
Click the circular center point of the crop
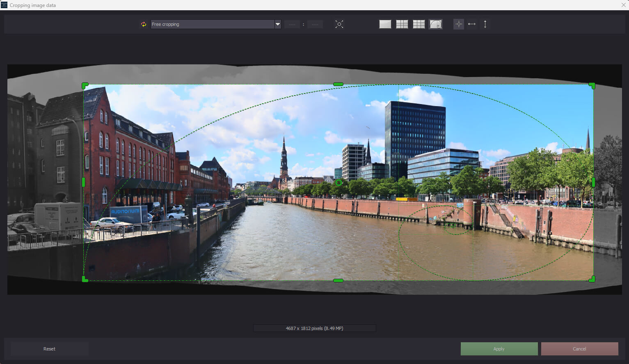click(339, 182)
